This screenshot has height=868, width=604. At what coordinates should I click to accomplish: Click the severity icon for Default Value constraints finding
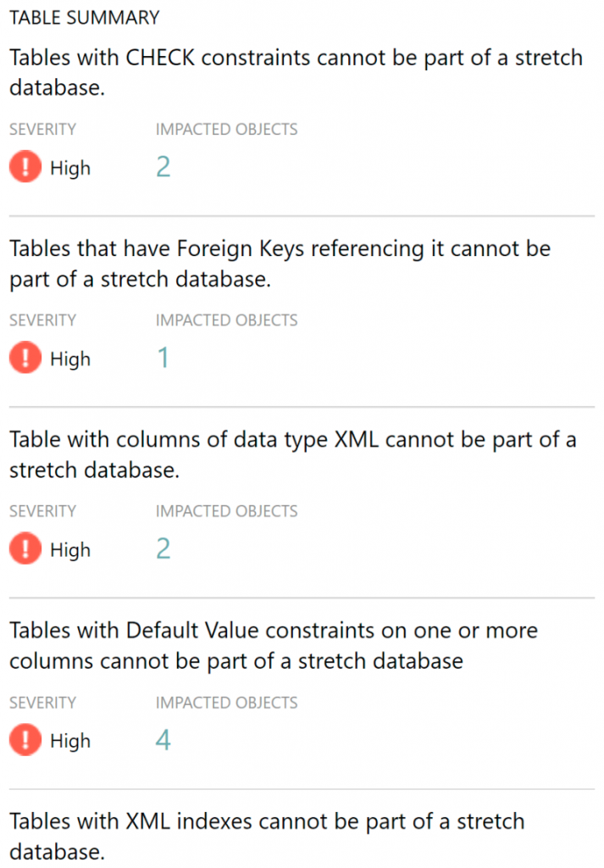pyautogui.click(x=25, y=740)
